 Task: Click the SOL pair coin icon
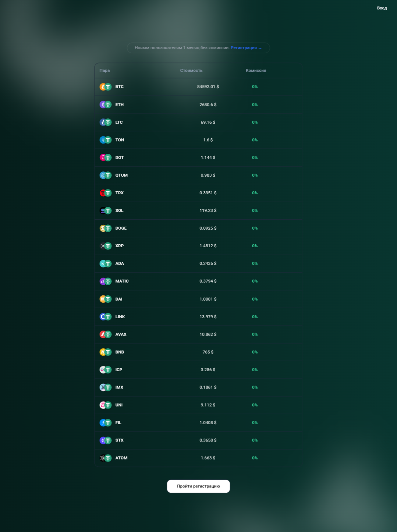tap(105, 210)
